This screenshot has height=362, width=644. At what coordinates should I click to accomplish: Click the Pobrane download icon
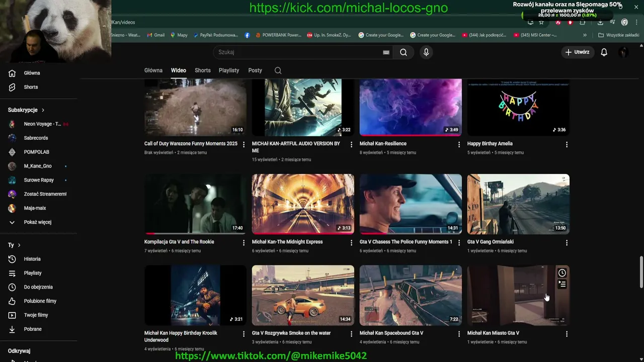tap(12, 329)
